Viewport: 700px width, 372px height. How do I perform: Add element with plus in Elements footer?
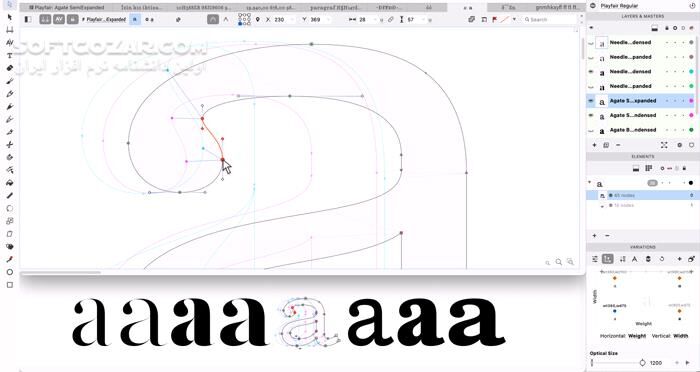594,235
